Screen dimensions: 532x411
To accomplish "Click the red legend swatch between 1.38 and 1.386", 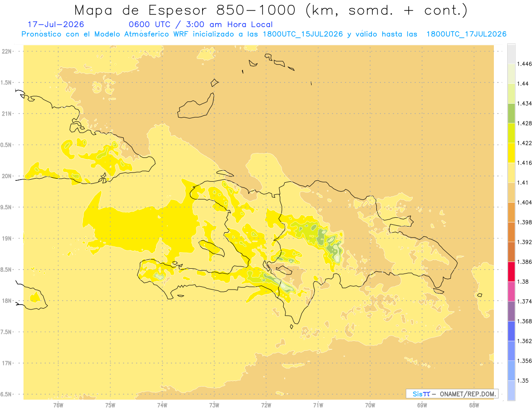I will [x=511, y=271].
